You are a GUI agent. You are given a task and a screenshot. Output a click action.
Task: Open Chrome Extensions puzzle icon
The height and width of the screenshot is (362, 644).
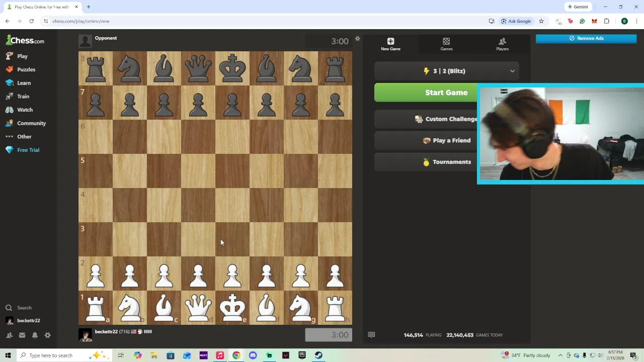click(606, 21)
